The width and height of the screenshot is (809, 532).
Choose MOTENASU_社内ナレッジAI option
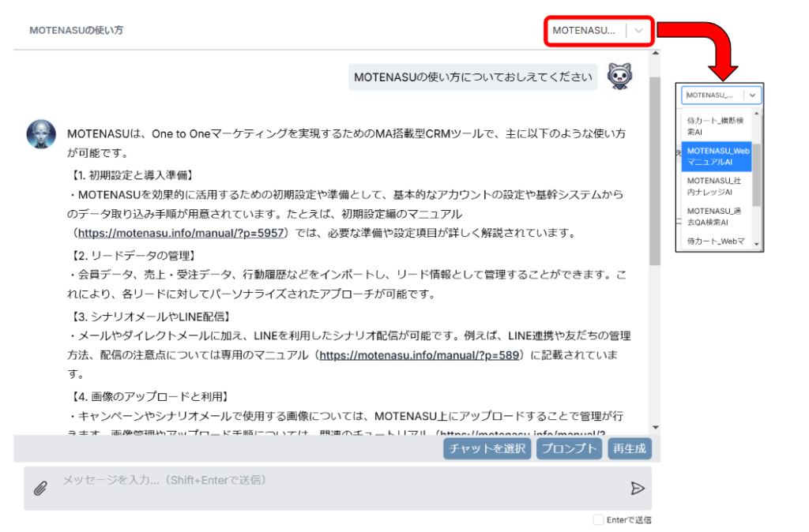(716, 186)
